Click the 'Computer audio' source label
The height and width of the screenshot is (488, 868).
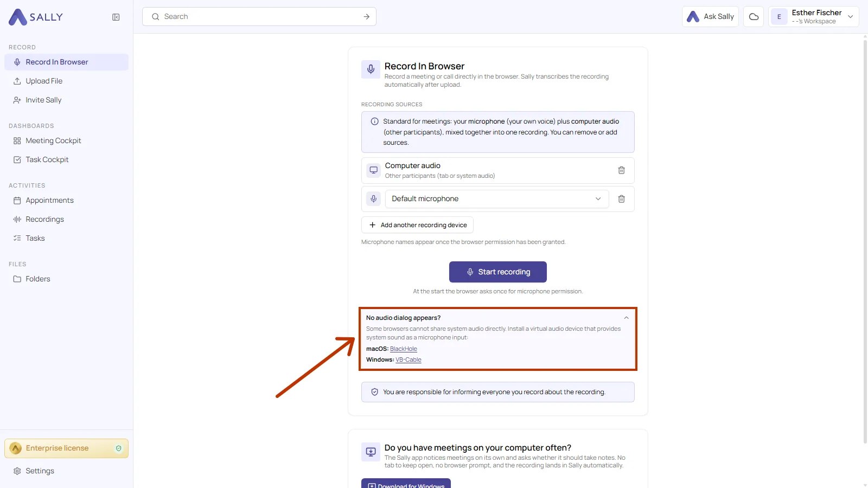coord(413,166)
